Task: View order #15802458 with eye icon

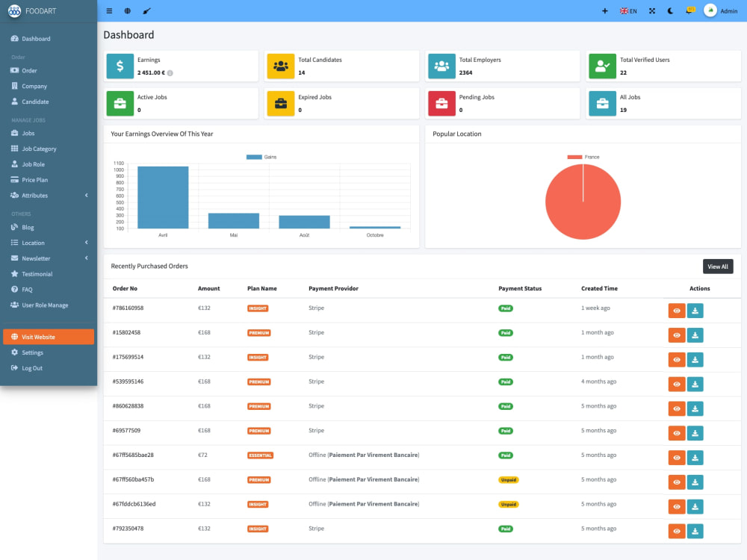Action: pos(677,335)
